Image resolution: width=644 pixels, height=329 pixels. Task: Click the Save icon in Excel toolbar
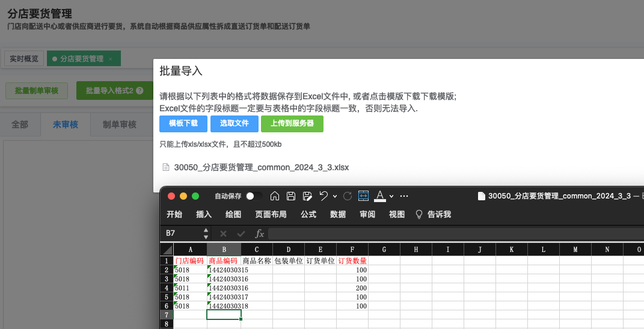(x=291, y=196)
